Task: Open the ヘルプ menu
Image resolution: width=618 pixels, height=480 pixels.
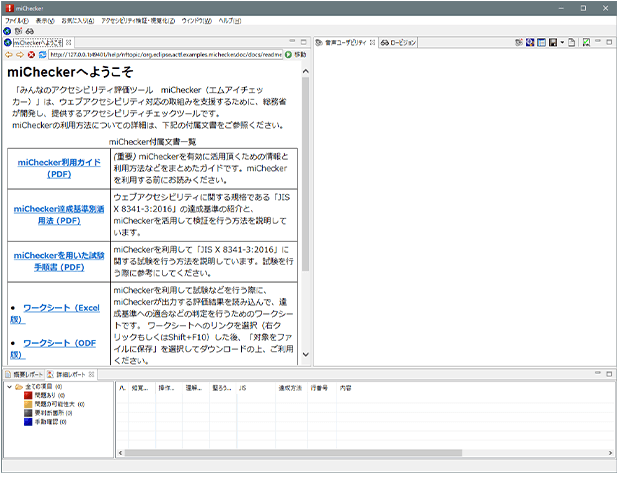Action: pyautogui.click(x=230, y=20)
